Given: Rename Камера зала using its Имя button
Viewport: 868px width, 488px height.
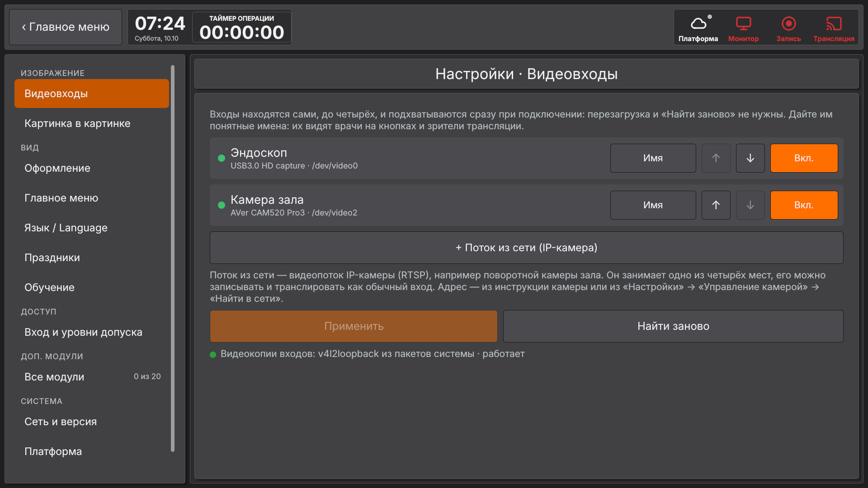Looking at the screenshot, I should pyautogui.click(x=653, y=205).
